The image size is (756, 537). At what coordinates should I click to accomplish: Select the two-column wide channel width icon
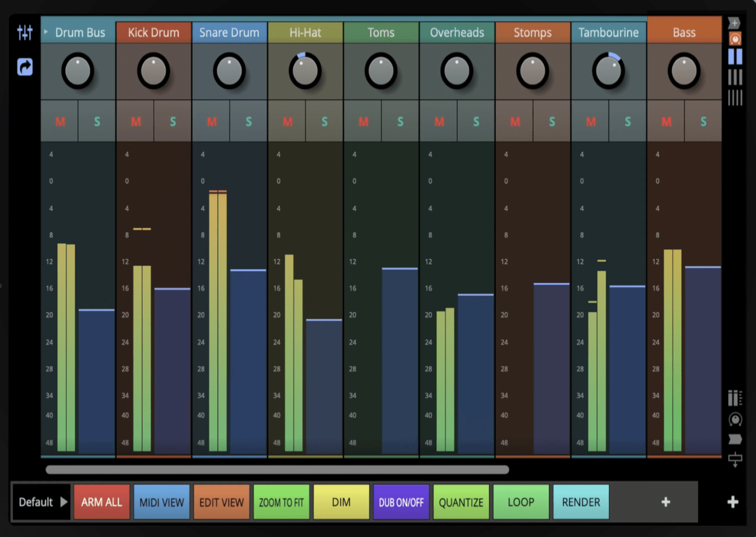pos(735,57)
